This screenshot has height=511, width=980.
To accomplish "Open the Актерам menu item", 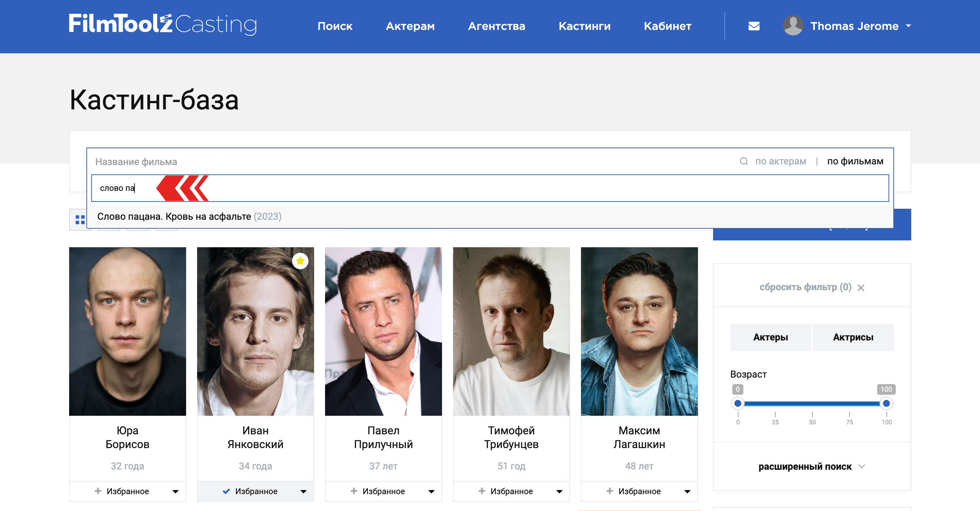I will (x=410, y=26).
